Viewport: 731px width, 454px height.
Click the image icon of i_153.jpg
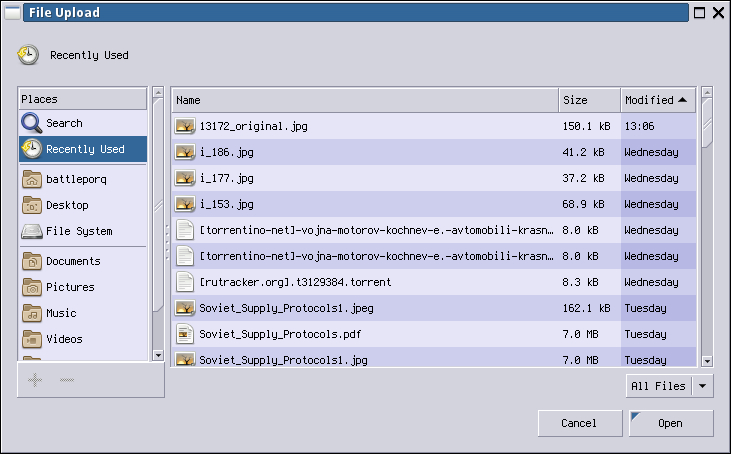pos(185,204)
